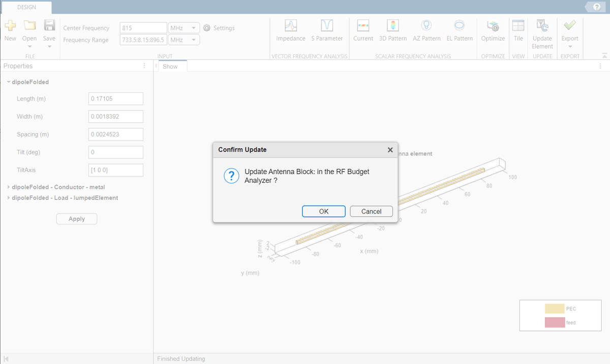Screen dimensions: 610x364
Task: Open Center Frequency unit dropdown
Action: [184, 28]
